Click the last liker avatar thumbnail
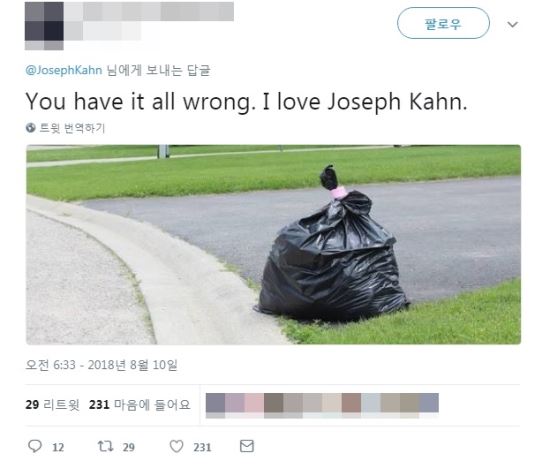Viewport: 550px width, 475px height. pos(429,406)
